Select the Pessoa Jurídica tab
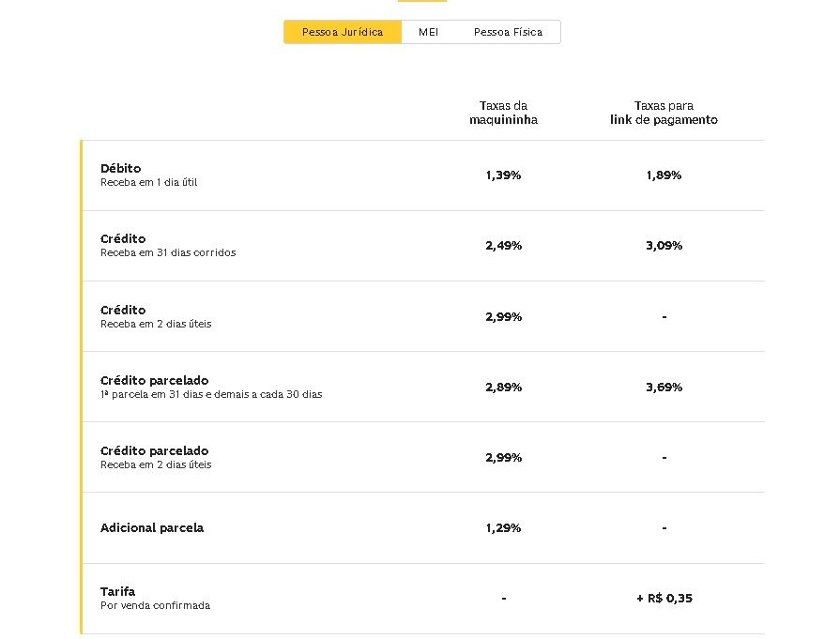Viewport: 840px width, 639px height. tap(343, 32)
